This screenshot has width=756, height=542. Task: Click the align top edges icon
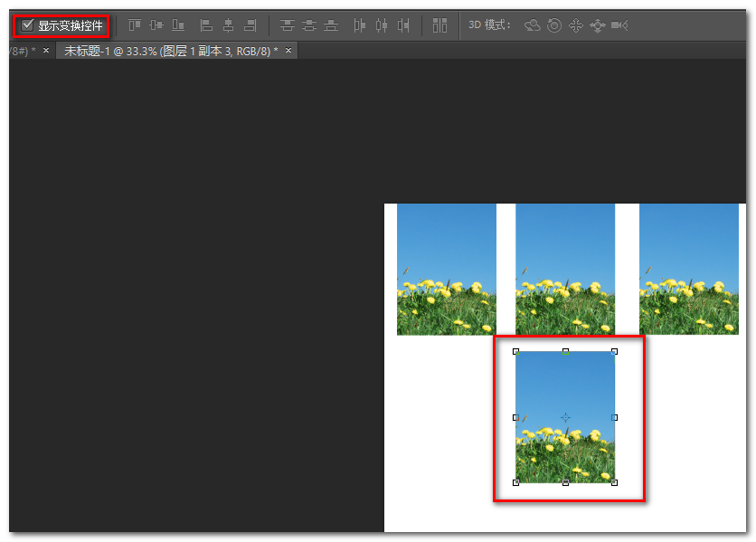click(x=135, y=24)
